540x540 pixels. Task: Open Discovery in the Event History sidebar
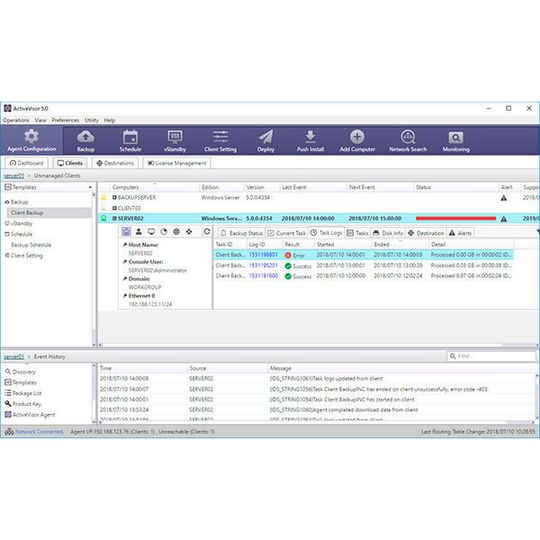[x=23, y=372]
